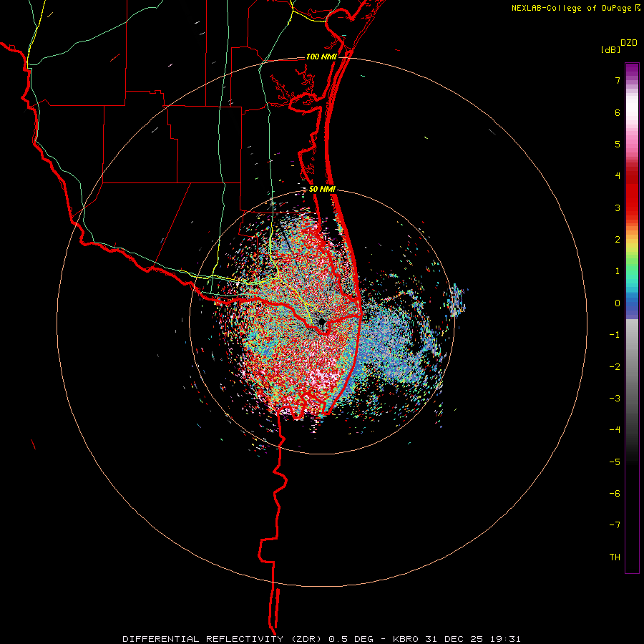Click the scale value 4
The height and width of the screenshot is (644, 644).
(618, 176)
